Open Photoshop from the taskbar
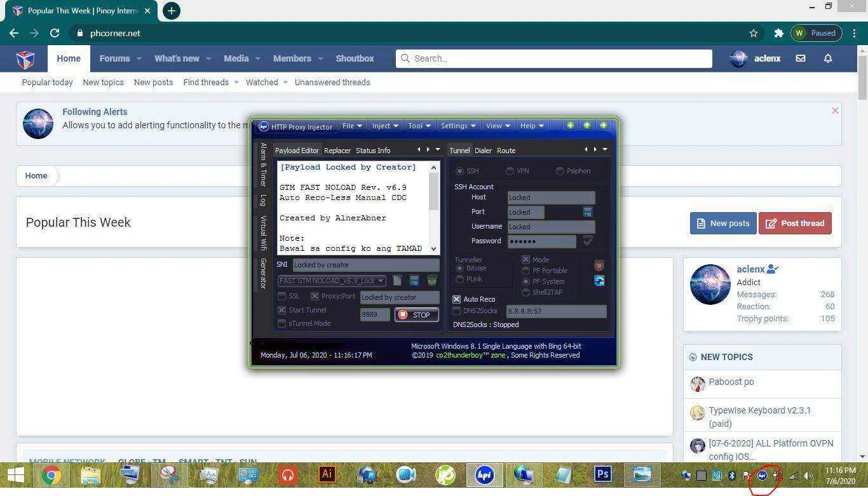This screenshot has width=868, height=496. pyautogui.click(x=603, y=474)
